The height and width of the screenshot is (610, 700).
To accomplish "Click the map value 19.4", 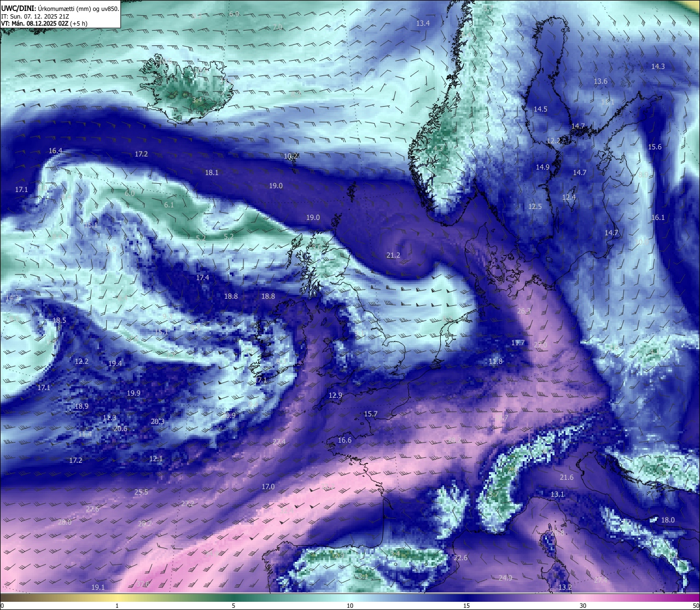I will (115, 364).
